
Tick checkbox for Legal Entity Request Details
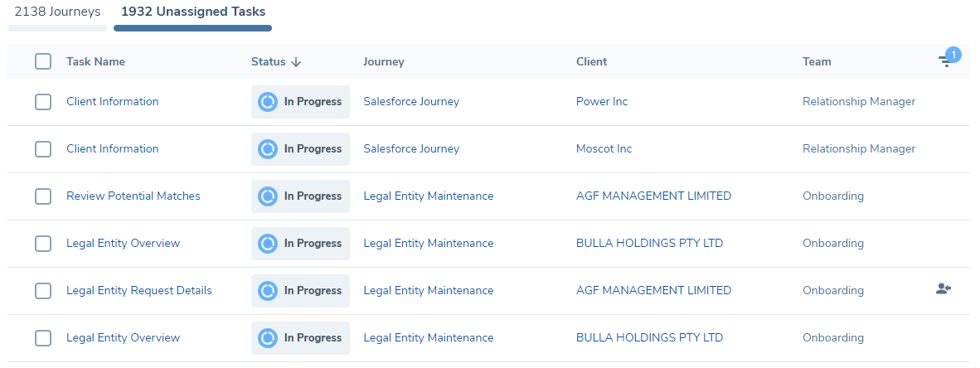pyautogui.click(x=43, y=291)
